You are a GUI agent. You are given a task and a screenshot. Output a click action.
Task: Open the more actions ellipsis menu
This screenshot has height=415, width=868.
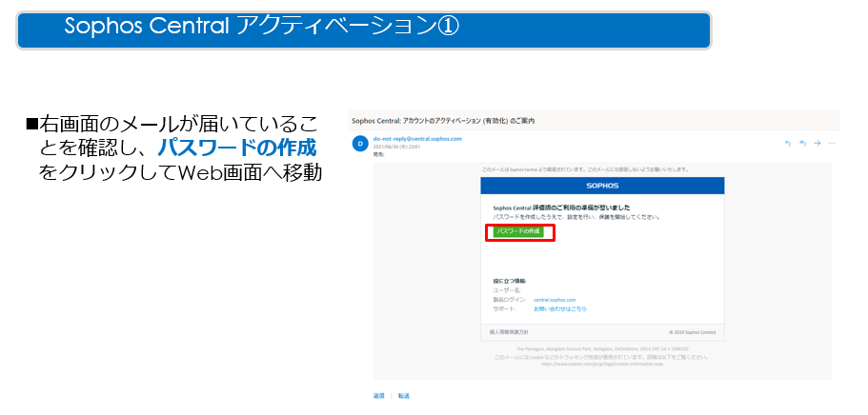click(832, 144)
